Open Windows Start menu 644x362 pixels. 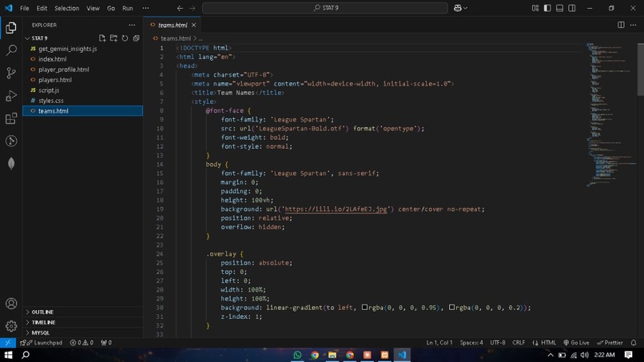(8, 355)
